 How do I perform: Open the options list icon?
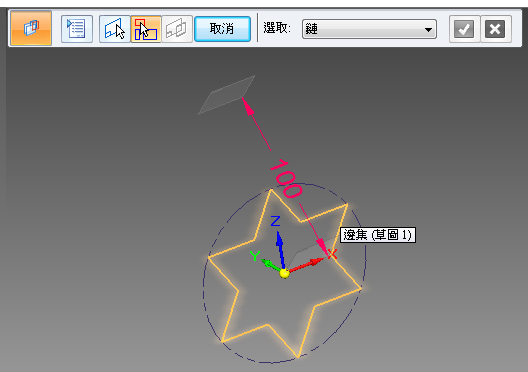(77, 29)
